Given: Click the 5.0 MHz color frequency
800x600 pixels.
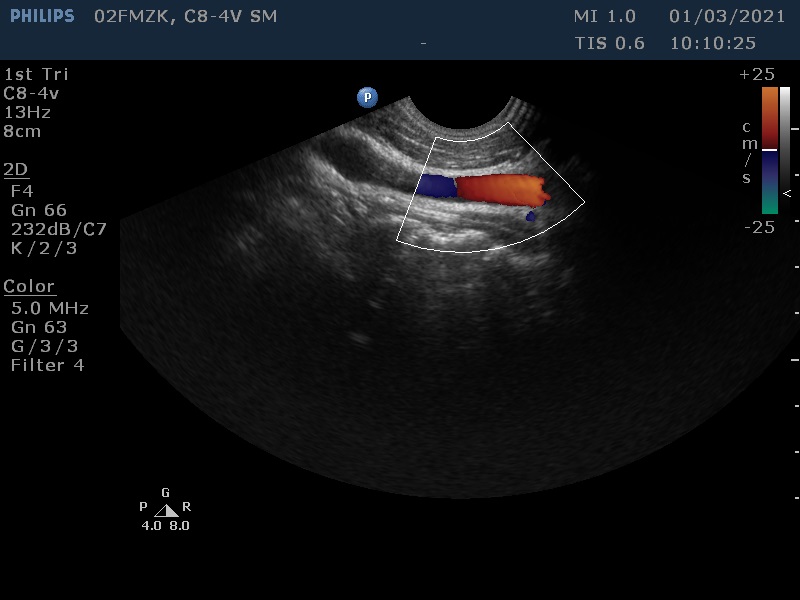Looking at the screenshot, I should point(50,308).
